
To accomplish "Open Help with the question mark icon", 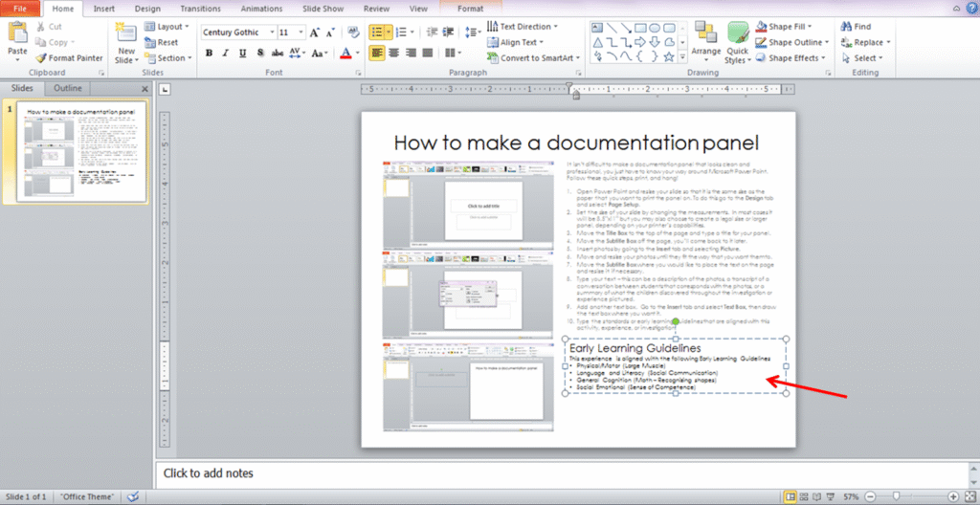I will coord(971,8).
